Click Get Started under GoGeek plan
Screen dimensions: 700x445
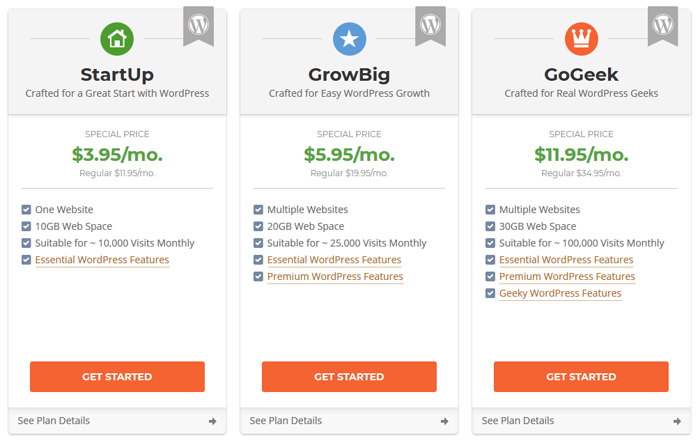[x=581, y=377]
